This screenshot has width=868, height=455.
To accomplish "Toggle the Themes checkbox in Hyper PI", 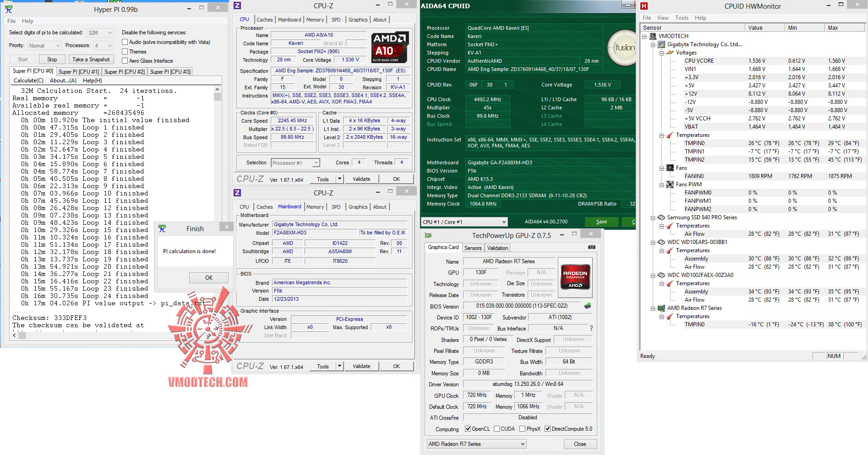I will (x=125, y=52).
